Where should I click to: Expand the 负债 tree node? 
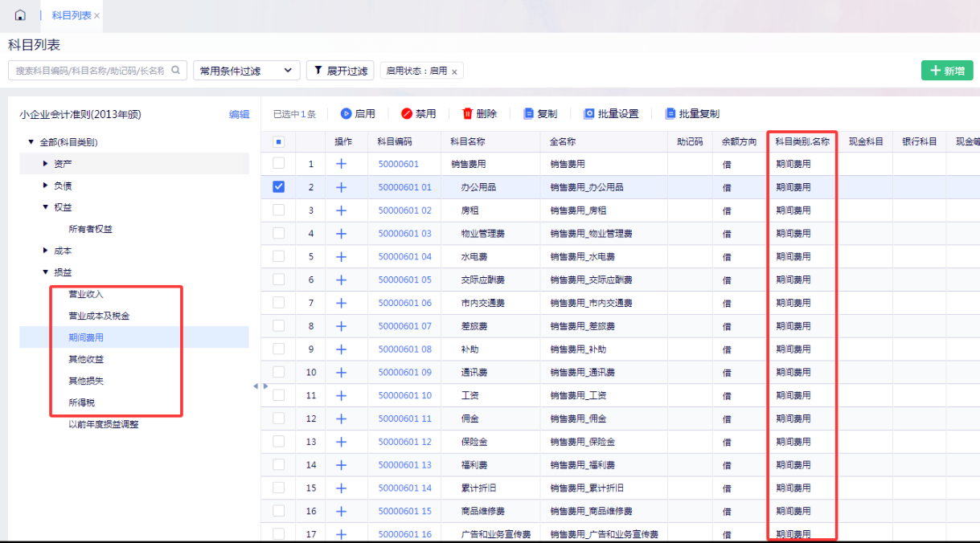[x=45, y=186]
